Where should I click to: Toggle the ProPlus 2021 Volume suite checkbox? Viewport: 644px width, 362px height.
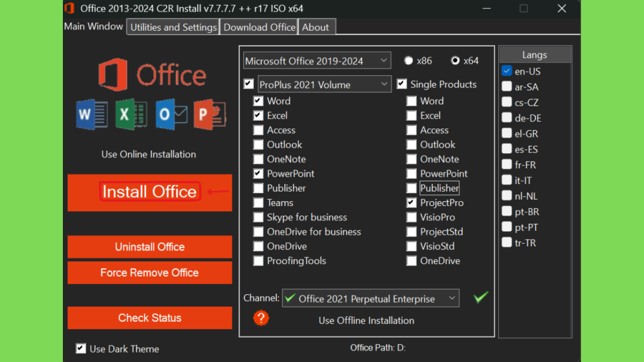point(248,84)
